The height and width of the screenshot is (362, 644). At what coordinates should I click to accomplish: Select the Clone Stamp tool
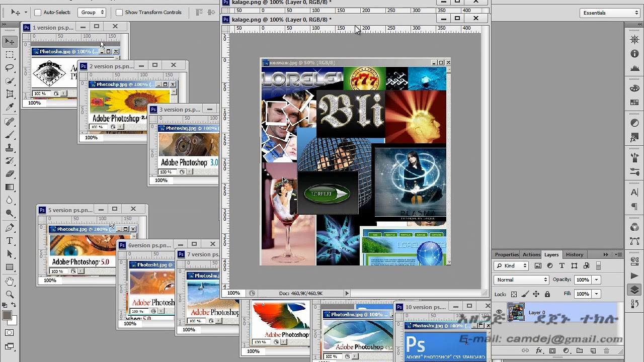10,148
